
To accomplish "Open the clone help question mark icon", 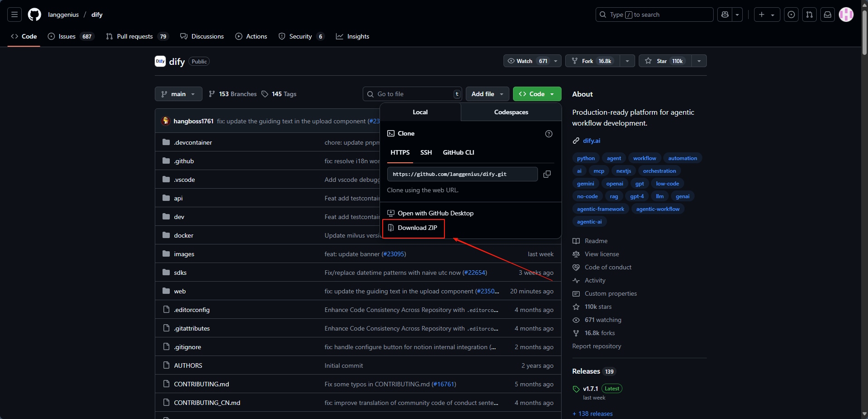I will tap(549, 134).
